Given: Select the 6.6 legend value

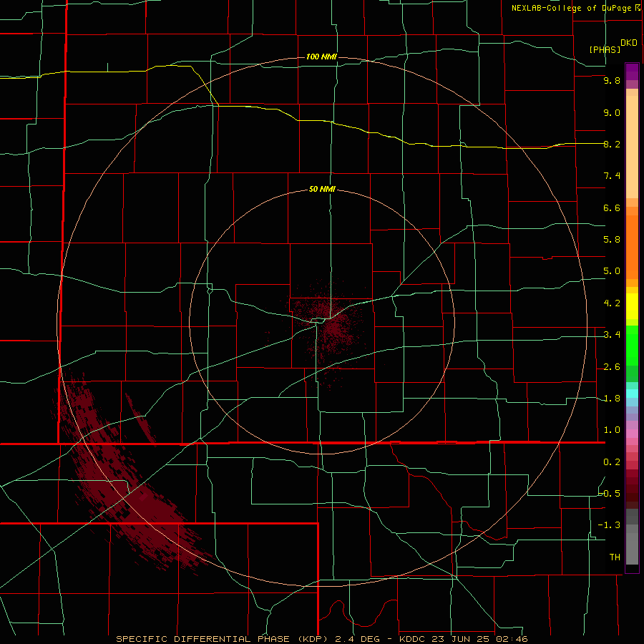Looking at the screenshot, I should (612, 208).
